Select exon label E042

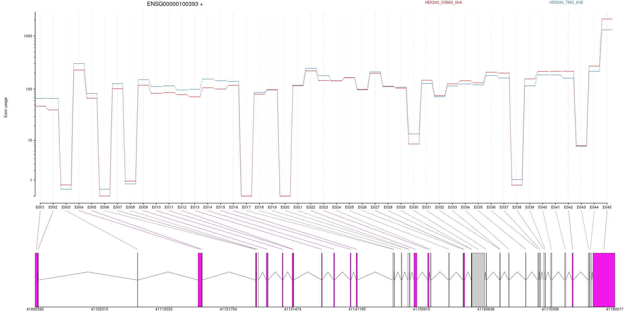(568, 207)
